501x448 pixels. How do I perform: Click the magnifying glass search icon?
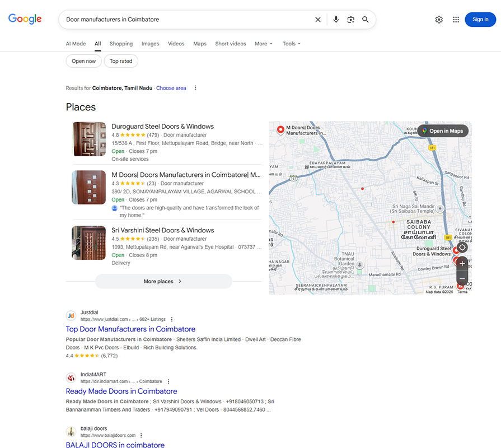[366, 20]
